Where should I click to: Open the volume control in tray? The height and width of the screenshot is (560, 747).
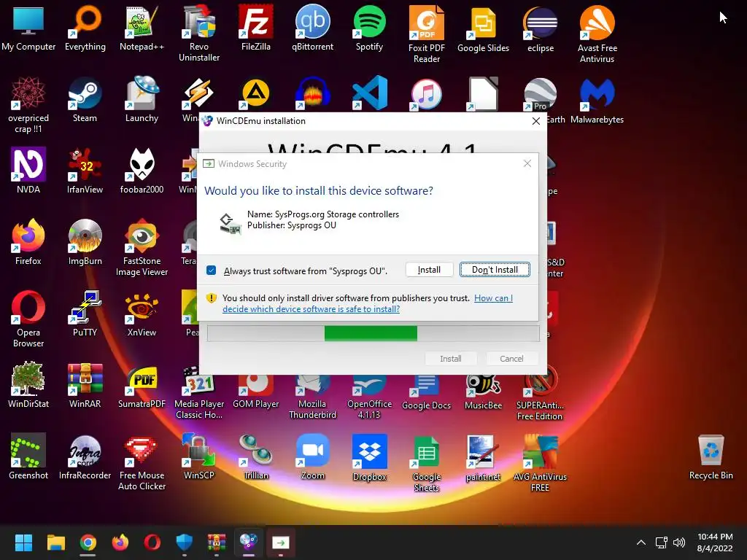click(x=679, y=542)
